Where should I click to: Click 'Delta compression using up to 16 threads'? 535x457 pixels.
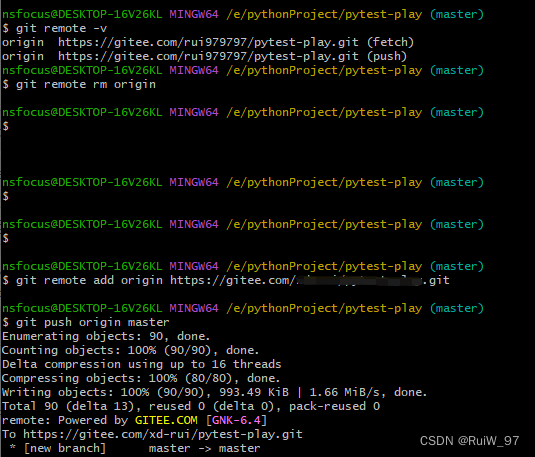click(x=142, y=364)
